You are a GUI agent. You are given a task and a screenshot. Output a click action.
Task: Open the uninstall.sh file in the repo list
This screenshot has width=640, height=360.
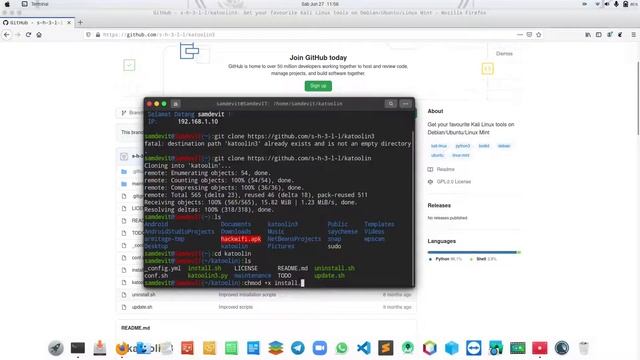click(x=143, y=294)
